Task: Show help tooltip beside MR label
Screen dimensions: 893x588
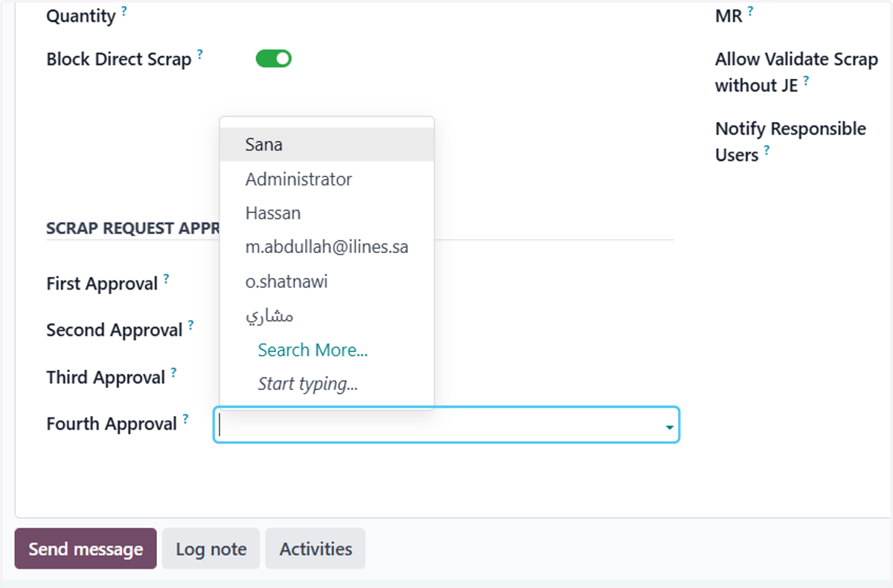Action: coord(750,11)
